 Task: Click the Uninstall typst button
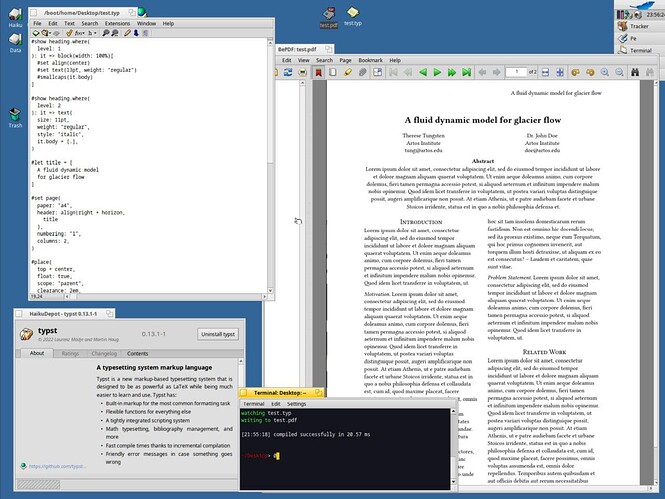tap(218, 334)
